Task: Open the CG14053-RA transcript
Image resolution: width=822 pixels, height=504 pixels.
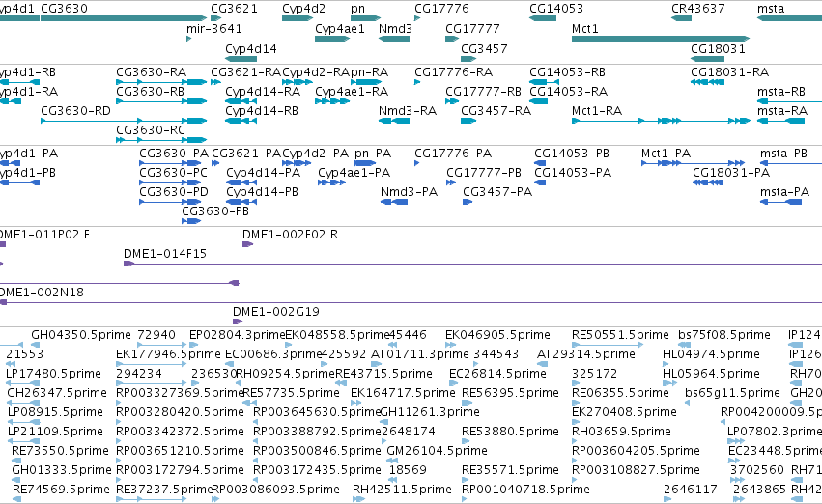Action: click(538, 101)
